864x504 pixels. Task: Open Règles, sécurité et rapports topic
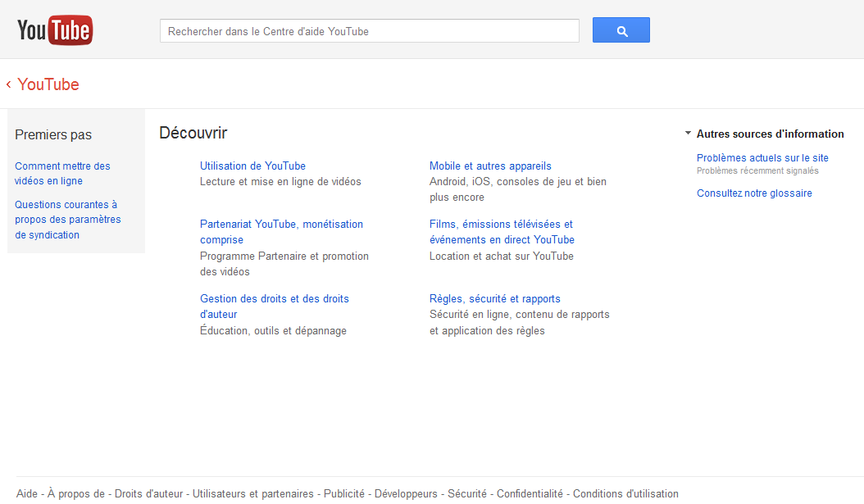tap(495, 298)
